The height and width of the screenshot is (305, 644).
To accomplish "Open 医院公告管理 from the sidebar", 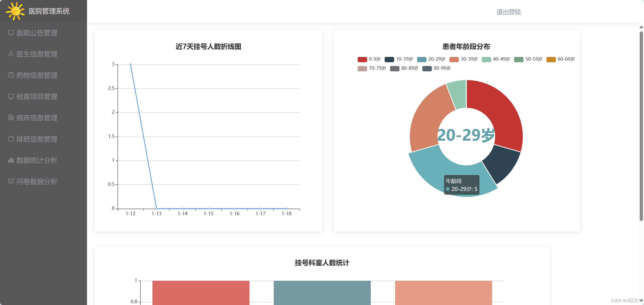I will 37,33.
